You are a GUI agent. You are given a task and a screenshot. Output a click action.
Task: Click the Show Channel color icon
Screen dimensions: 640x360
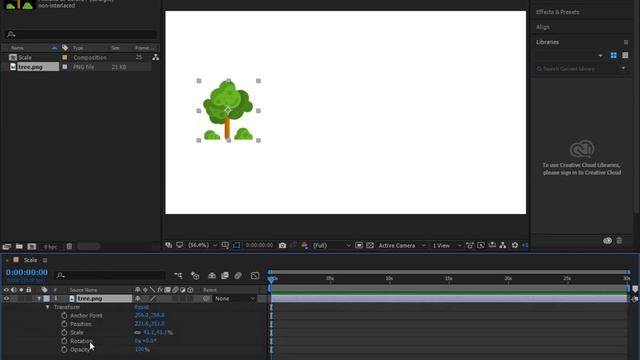(304, 245)
